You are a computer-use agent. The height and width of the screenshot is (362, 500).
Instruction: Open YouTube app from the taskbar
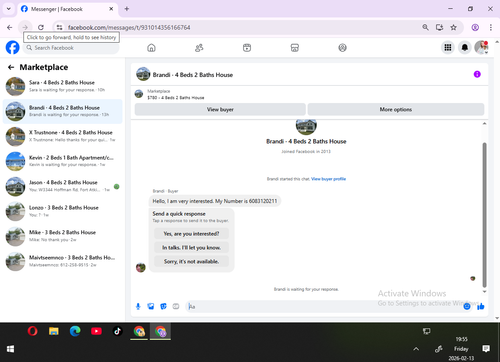(96, 331)
